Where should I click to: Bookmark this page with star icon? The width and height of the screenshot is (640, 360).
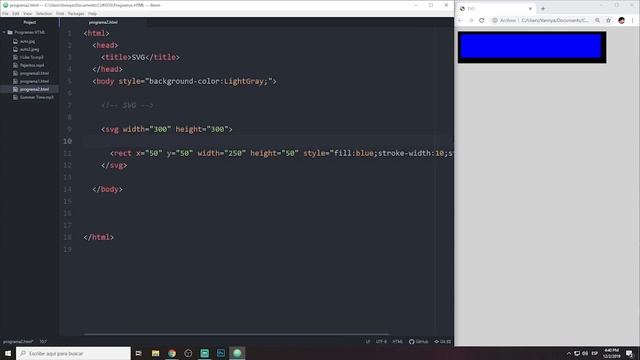608,20
